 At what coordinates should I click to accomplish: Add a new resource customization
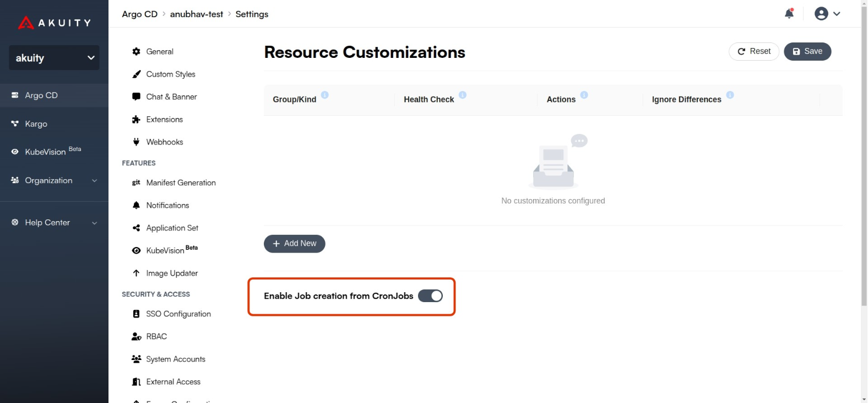pos(295,244)
